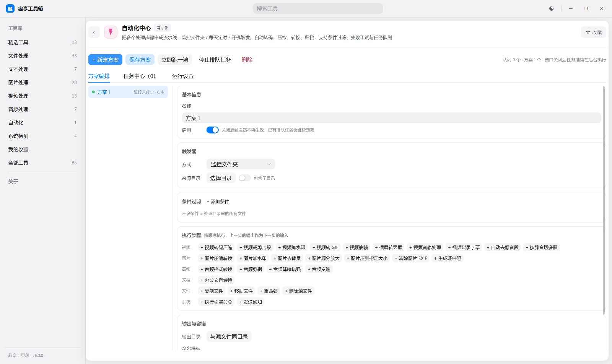Click the 选择目录 source button
This screenshot has height=364, width=612.
[x=221, y=178]
